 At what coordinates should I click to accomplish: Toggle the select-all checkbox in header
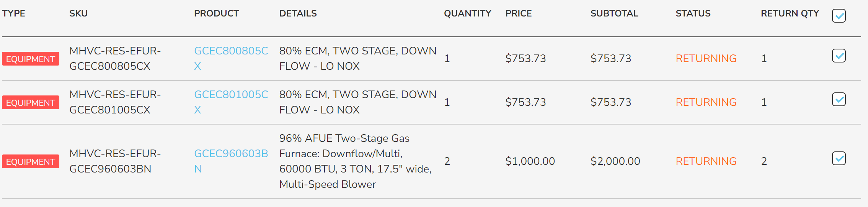(839, 16)
